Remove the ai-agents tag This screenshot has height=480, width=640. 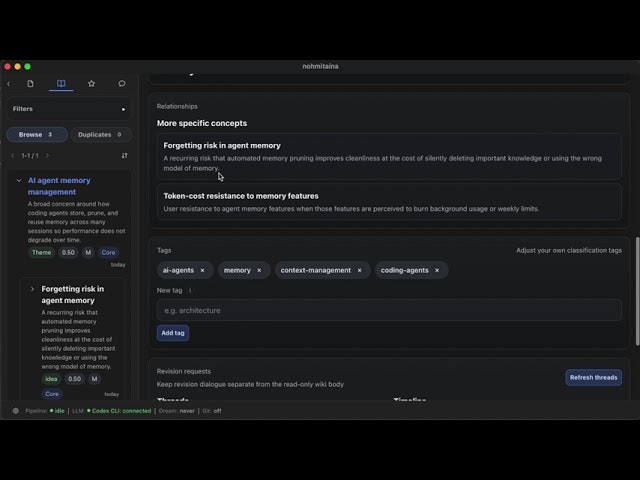coord(202,270)
